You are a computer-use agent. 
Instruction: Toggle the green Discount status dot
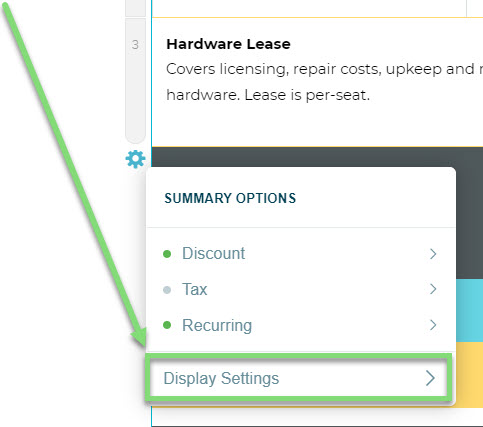167,254
